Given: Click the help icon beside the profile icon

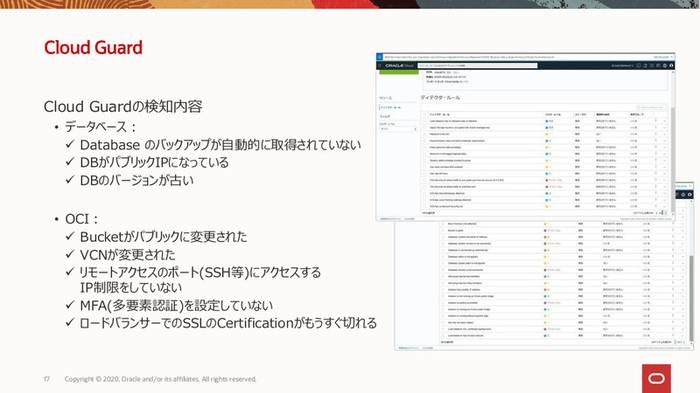Looking at the screenshot, I should (x=665, y=66).
